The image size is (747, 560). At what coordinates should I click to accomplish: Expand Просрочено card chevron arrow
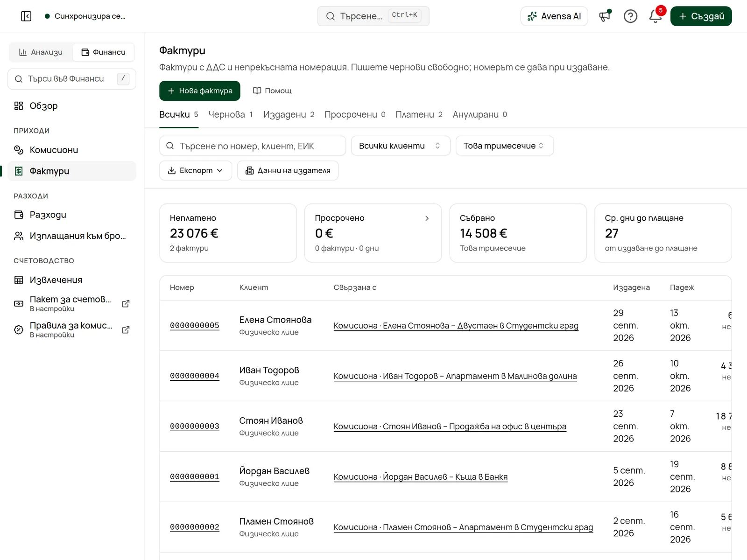427,218
